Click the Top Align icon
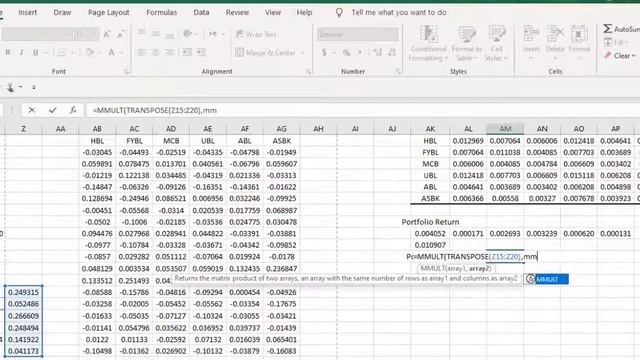This screenshot has width=640, height=360. click(x=141, y=34)
